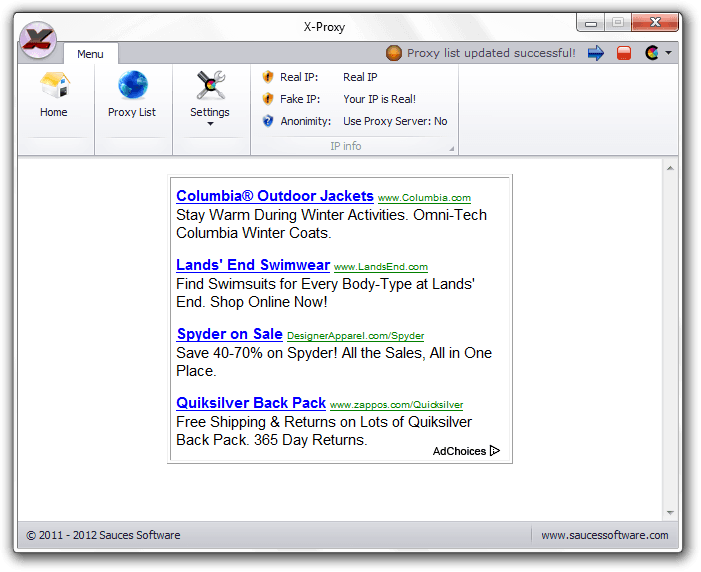
Task: Open the Quiksilver Back Pack link
Action: point(251,403)
